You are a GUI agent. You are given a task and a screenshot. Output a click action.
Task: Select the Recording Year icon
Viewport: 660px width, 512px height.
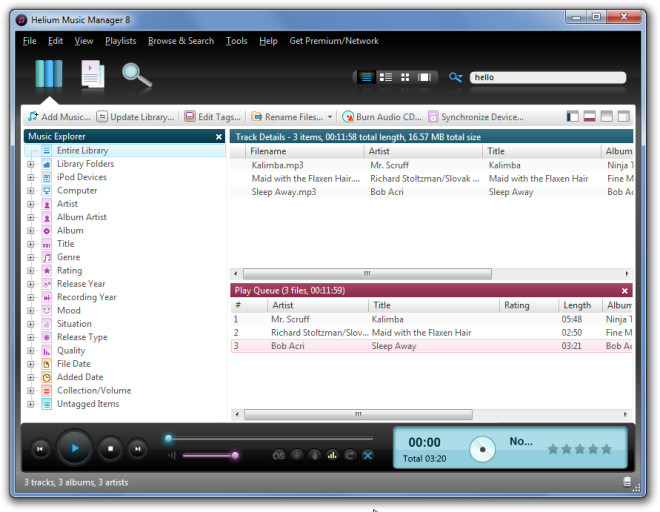click(x=47, y=298)
